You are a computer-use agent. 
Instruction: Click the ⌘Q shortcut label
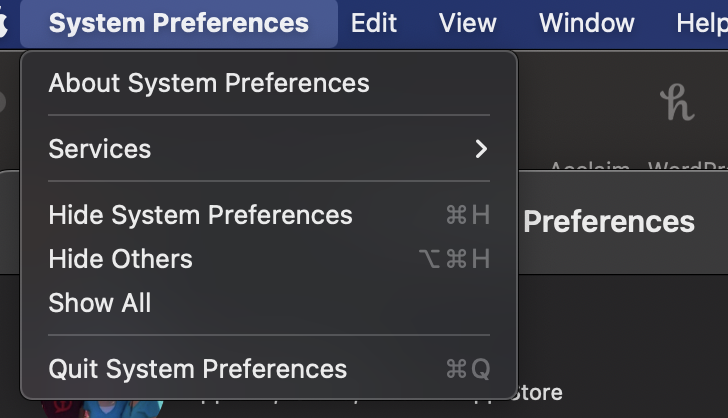(x=467, y=369)
